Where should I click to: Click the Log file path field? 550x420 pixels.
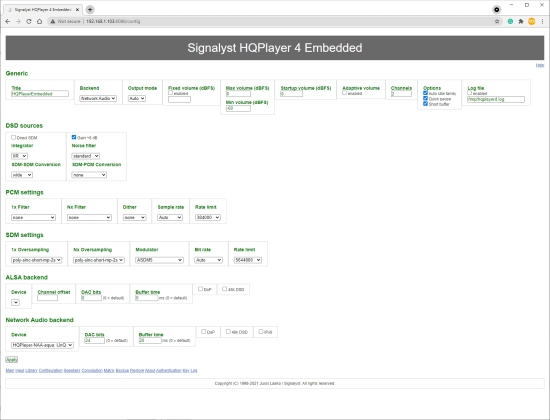click(496, 99)
